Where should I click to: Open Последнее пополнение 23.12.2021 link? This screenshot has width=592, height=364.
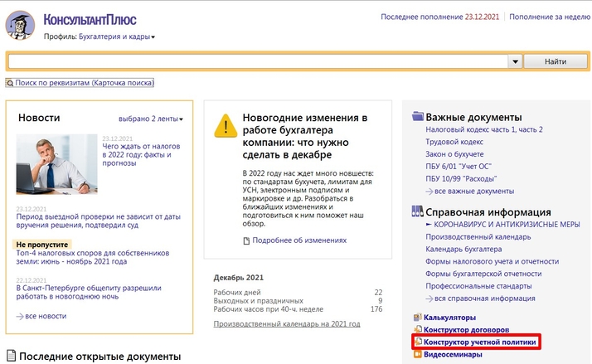[x=439, y=17]
